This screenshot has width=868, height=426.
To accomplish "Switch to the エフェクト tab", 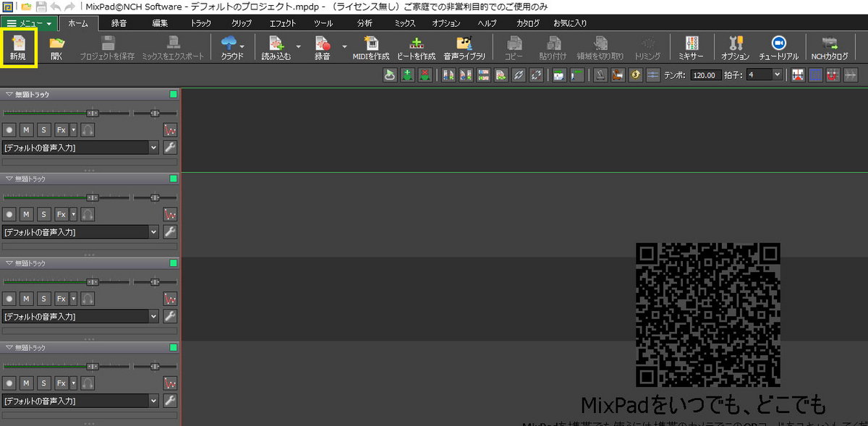I will (283, 23).
